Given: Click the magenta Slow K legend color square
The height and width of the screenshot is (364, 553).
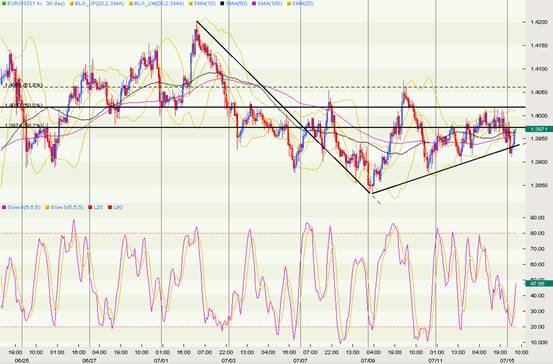Looking at the screenshot, I should 4,207.
